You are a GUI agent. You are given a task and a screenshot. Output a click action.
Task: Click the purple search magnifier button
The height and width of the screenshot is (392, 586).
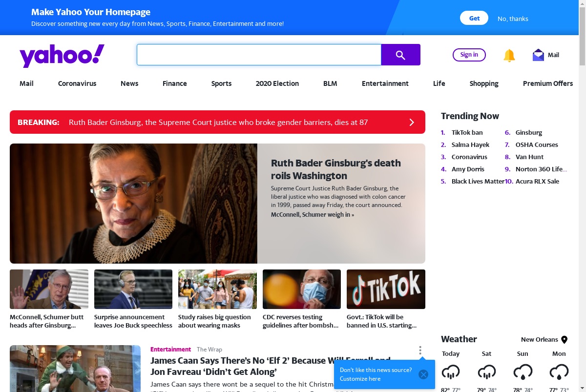click(x=400, y=55)
